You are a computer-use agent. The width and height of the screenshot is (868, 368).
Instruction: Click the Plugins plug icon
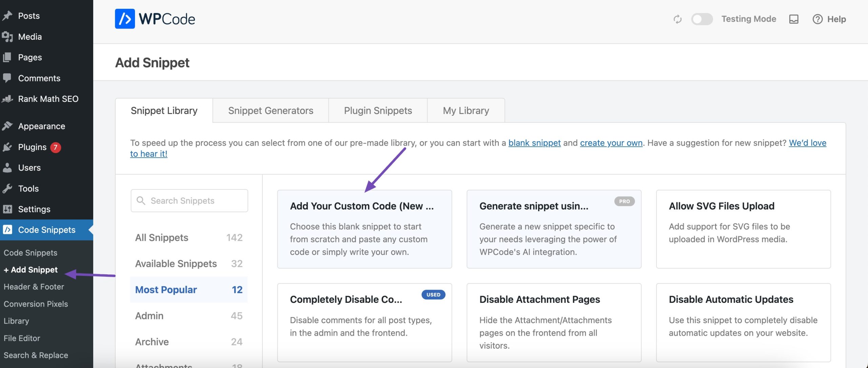(x=7, y=147)
